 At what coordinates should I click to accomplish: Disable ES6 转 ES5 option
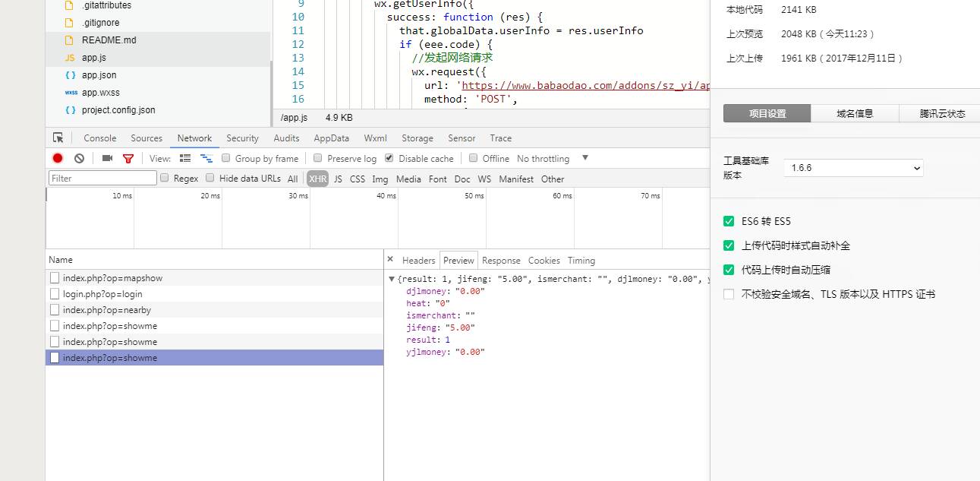coord(729,221)
